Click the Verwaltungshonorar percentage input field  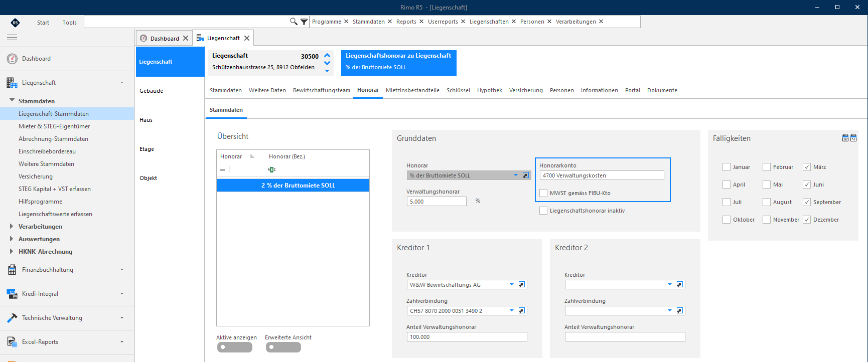point(437,202)
